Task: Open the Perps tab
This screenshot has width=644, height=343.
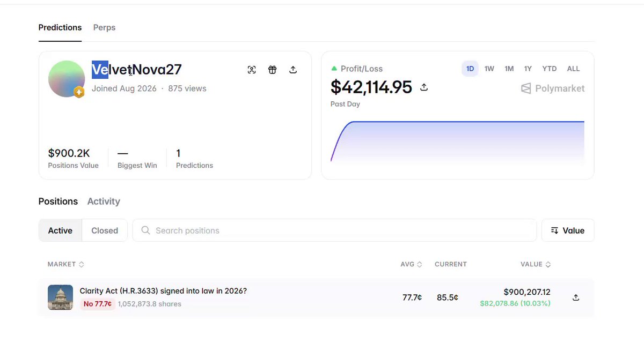Action: click(x=104, y=27)
